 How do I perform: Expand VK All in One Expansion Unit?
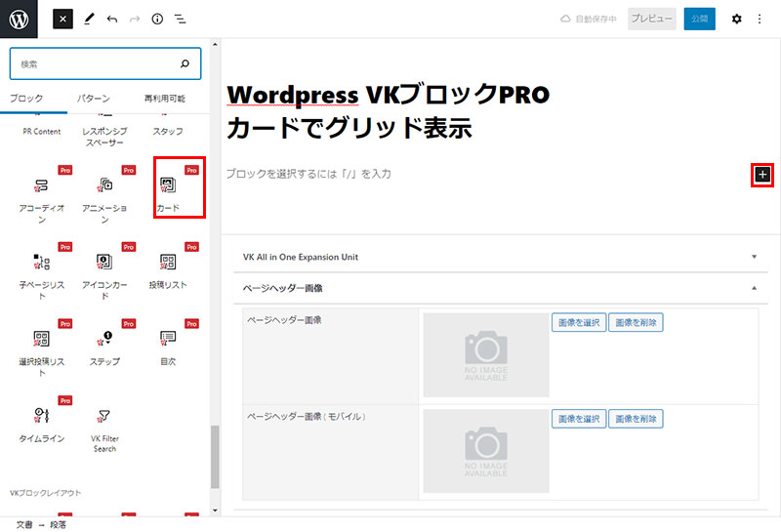tap(498, 257)
